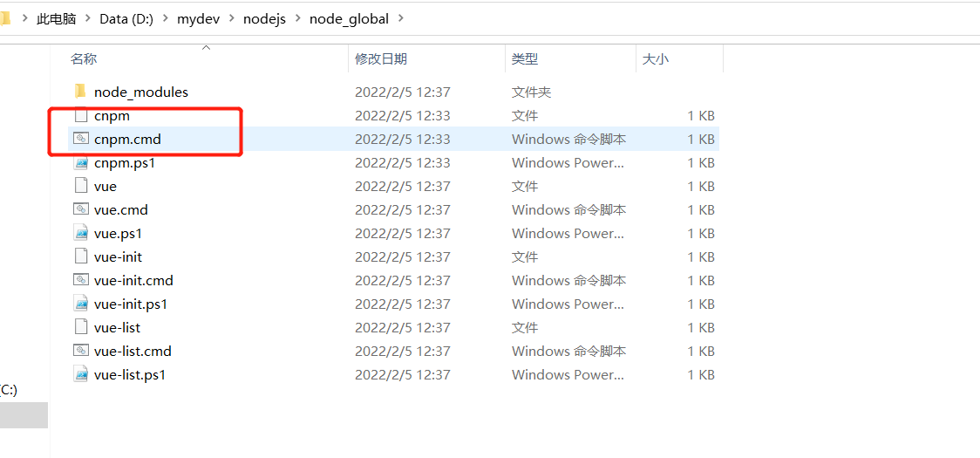Viewport: 980px width, 458px height.
Task: Select the plain cnpm file name
Action: (x=112, y=115)
